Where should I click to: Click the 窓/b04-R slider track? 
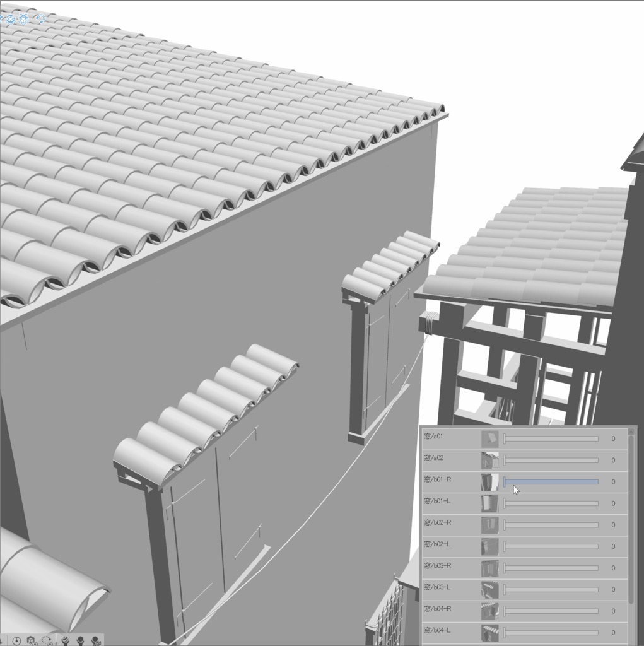[x=551, y=611]
